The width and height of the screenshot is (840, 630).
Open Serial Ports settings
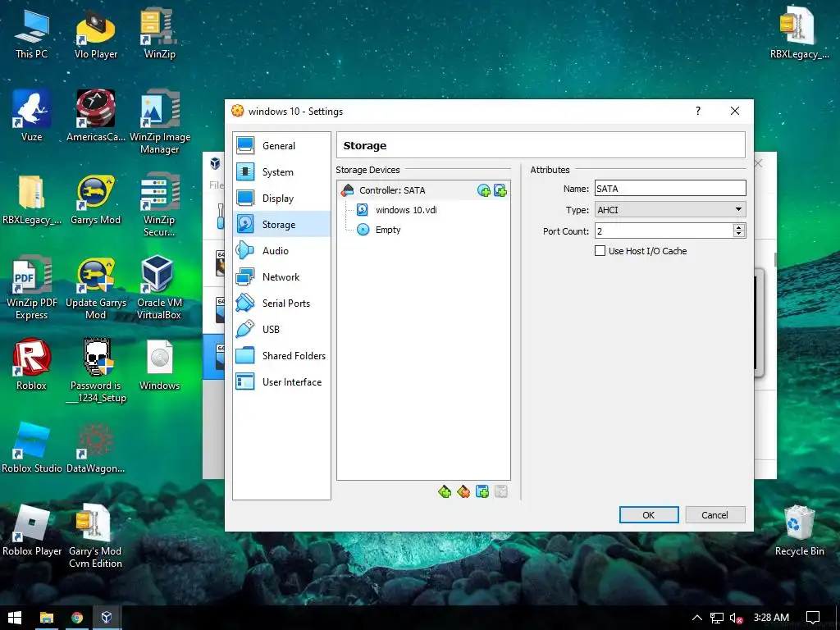point(281,304)
